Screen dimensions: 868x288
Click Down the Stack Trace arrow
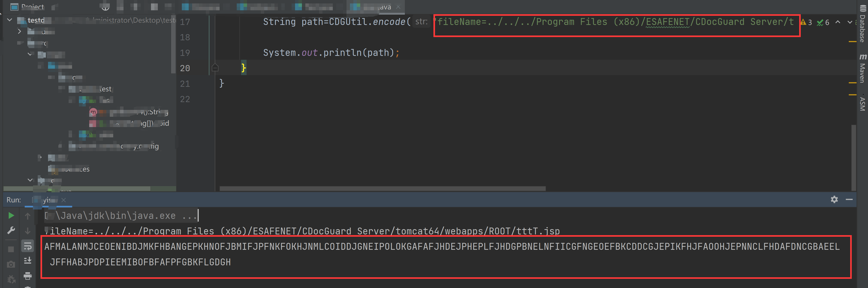tap(28, 231)
